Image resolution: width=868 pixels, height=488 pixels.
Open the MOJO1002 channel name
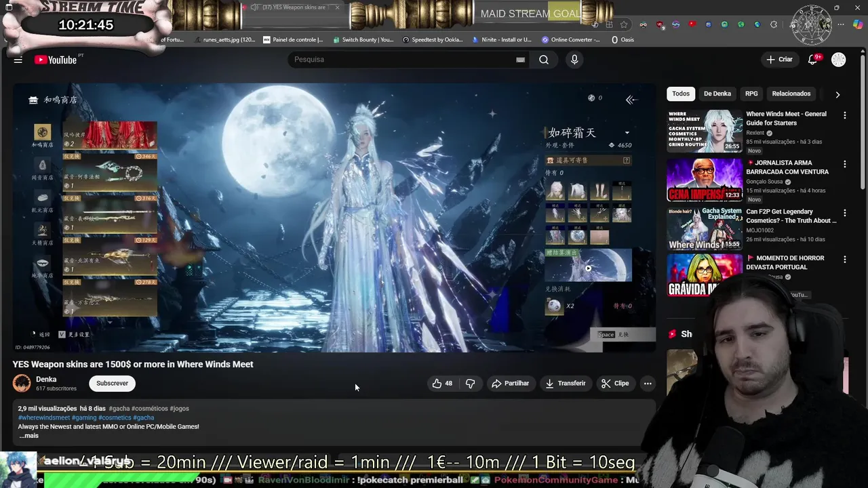click(760, 230)
